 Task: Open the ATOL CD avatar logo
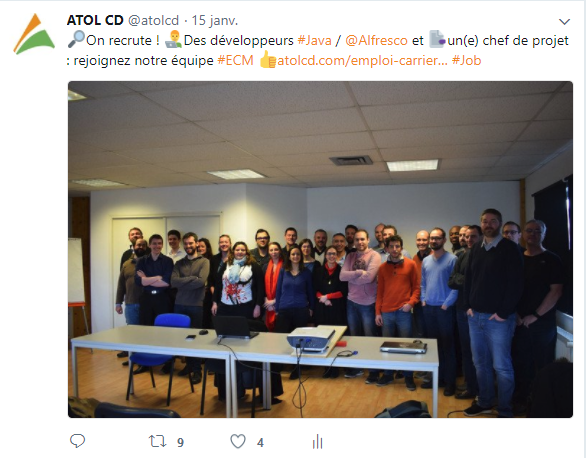(34, 34)
